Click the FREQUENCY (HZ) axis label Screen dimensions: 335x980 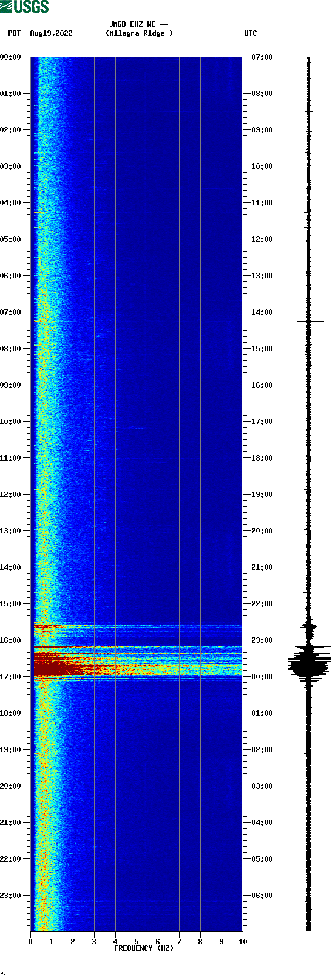(144, 948)
